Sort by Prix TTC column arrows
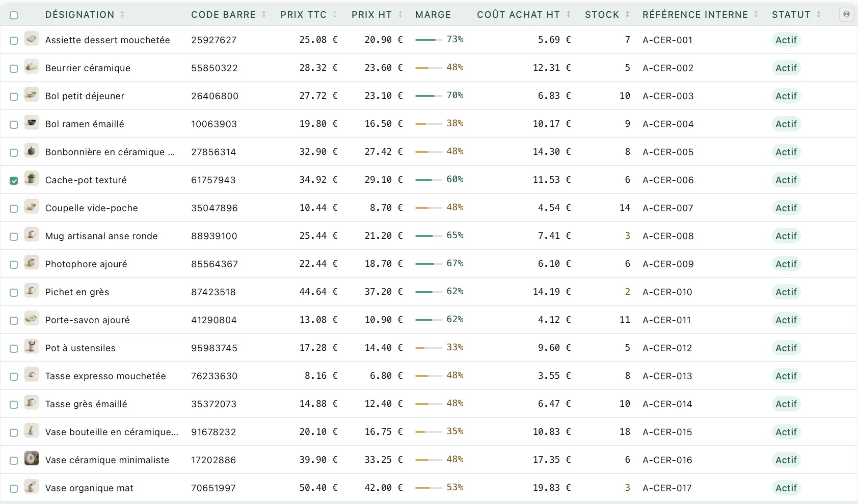 (335, 15)
